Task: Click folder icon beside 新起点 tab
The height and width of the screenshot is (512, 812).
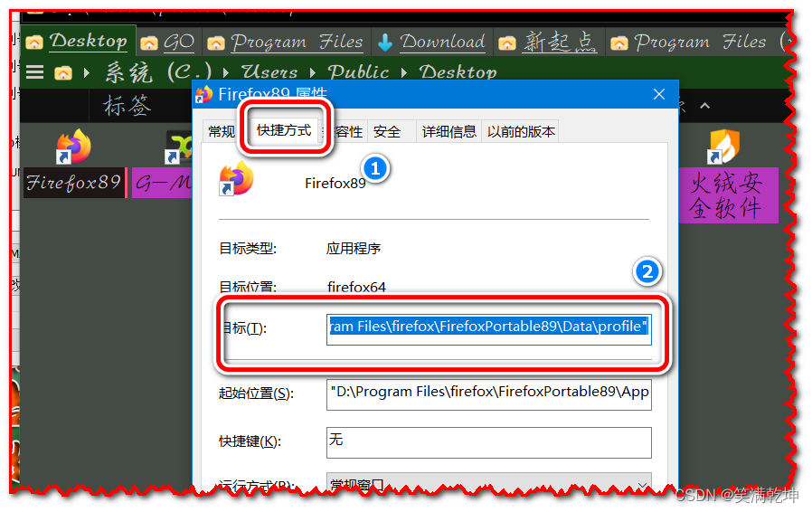Action: coord(507,43)
